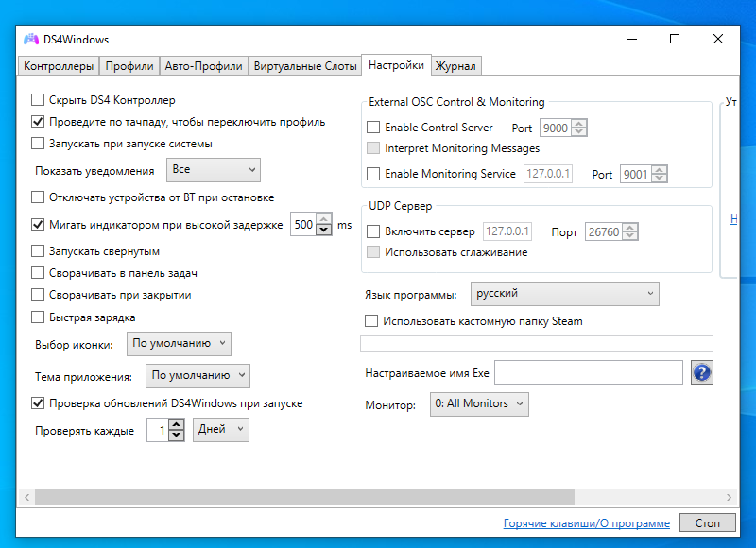The height and width of the screenshot is (548, 756).
Task: Click the DS4Windows gamepad title icon
Action: (x=31, y=39)
